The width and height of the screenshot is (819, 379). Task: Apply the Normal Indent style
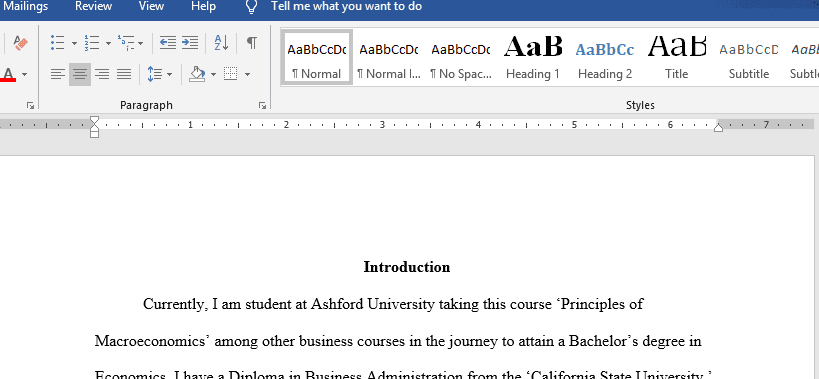pyautogui.click(x=389, y=57)
